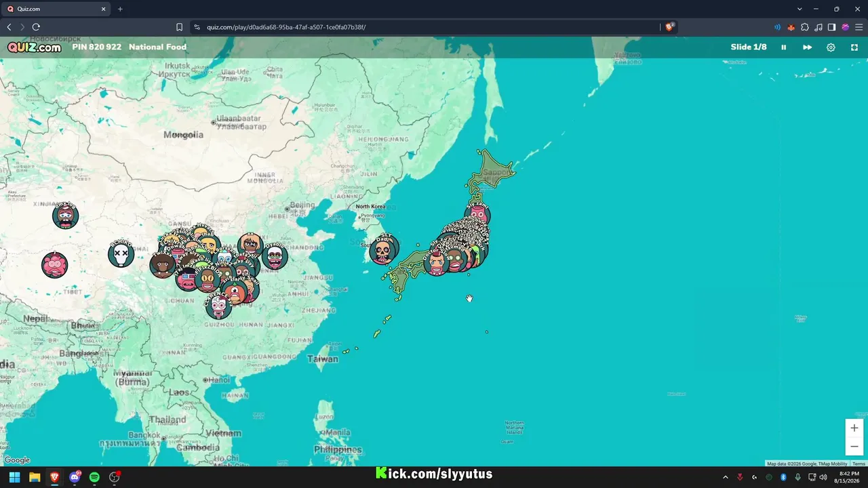Select the B.CHIKO skull player marker

[121, 254]
